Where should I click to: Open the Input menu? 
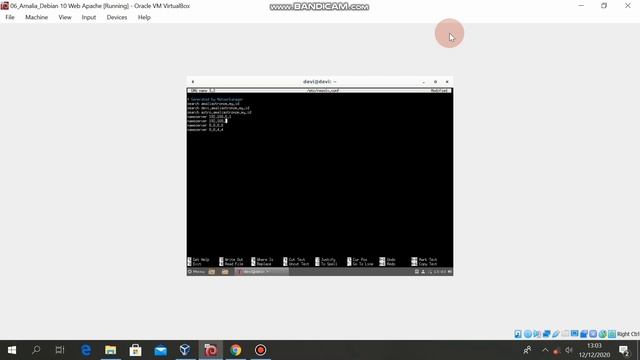tap(89, 17)
